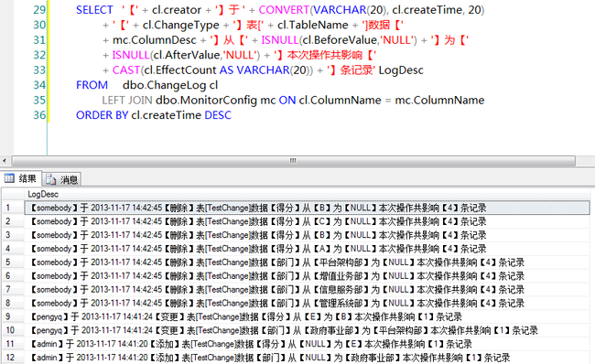Select row header 10 in results grid
Viewport: 595px width, 364px height.
click(13, 330)
